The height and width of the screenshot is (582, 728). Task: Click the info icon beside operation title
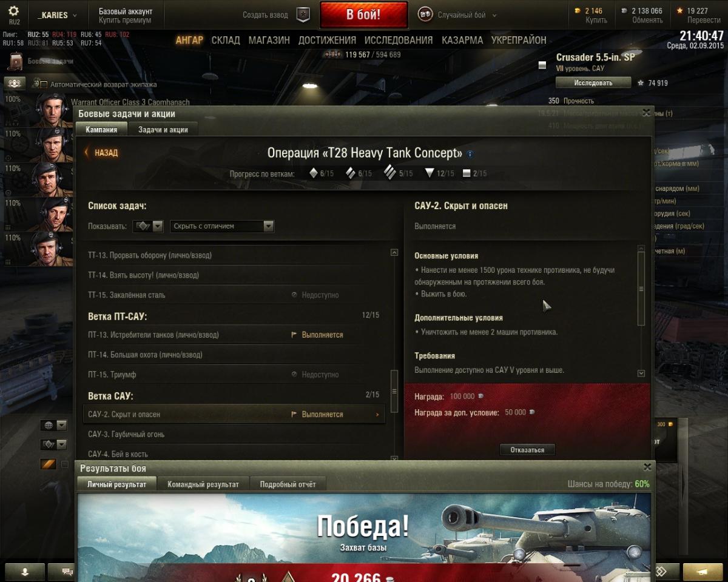pyautogui.click(x=470, y=154)
